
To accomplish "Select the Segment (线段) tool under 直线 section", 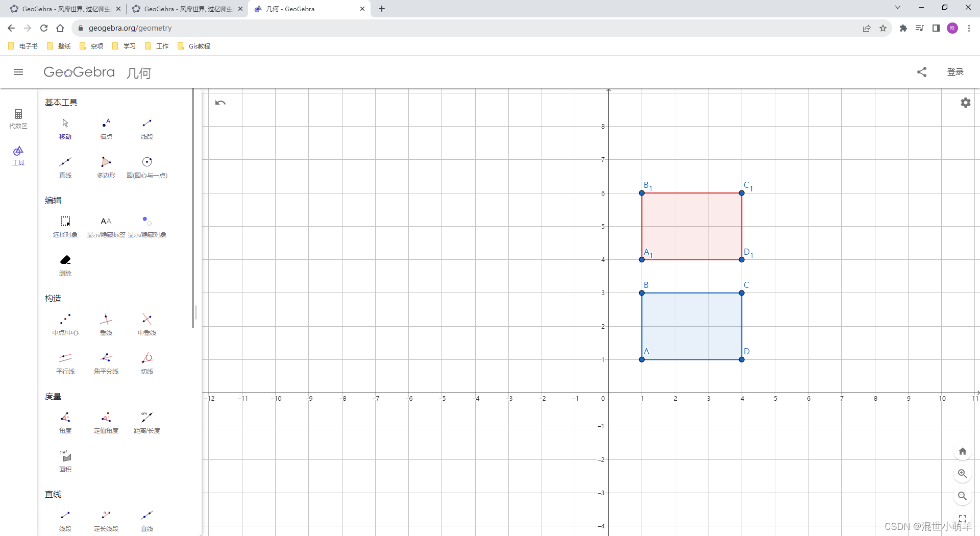I will tap(65, 521).
